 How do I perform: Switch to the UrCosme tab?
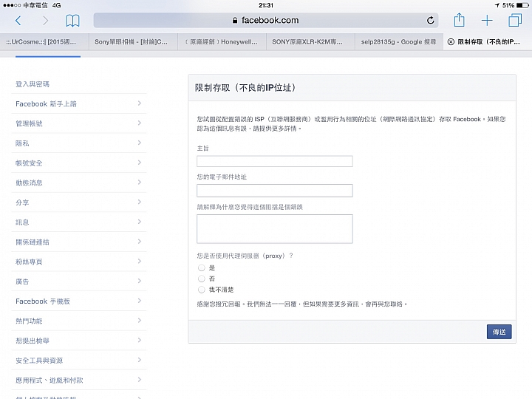44,41
